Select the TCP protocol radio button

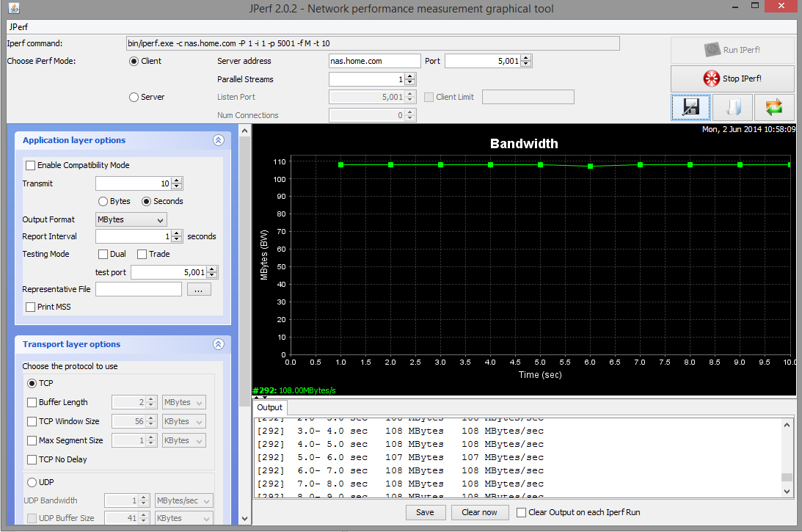tap(32, 383)
